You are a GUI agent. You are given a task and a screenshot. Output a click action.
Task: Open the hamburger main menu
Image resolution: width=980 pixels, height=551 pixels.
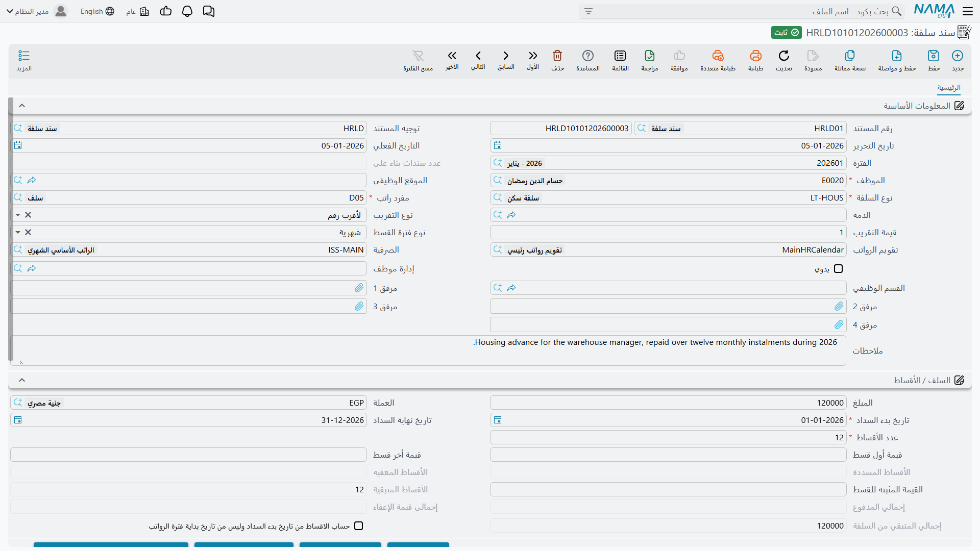(968, 11)
